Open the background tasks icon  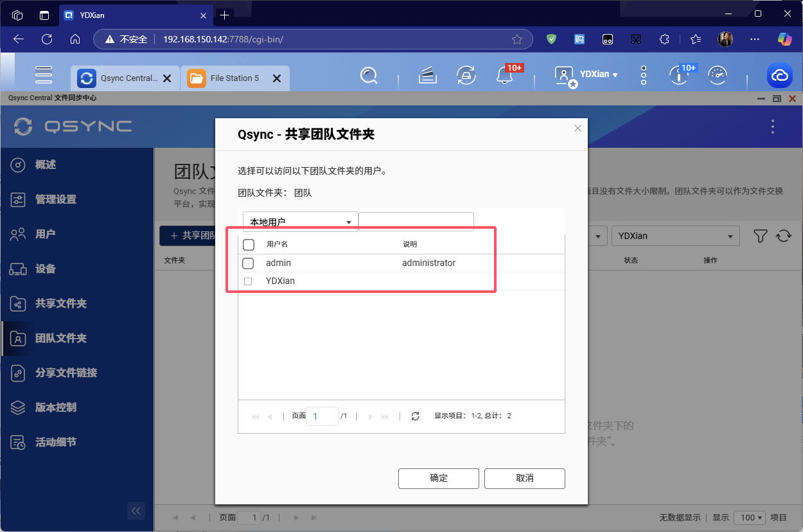(428, 76)
